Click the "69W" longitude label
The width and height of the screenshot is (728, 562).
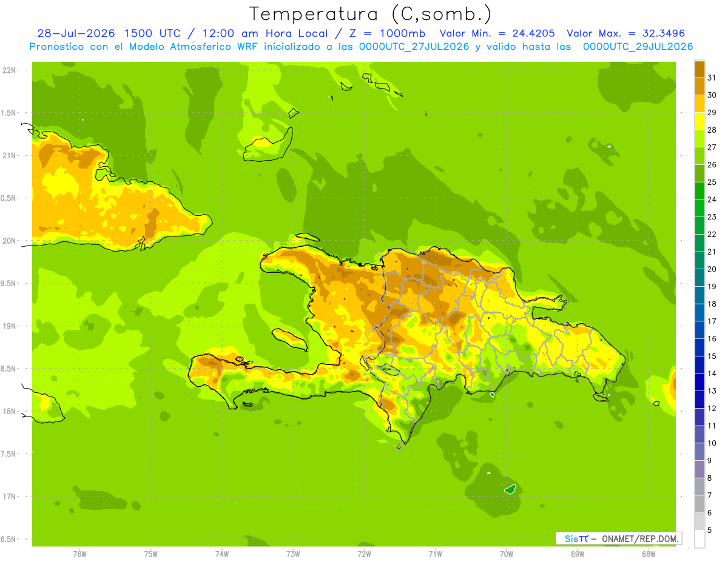(x=578, y=554)
